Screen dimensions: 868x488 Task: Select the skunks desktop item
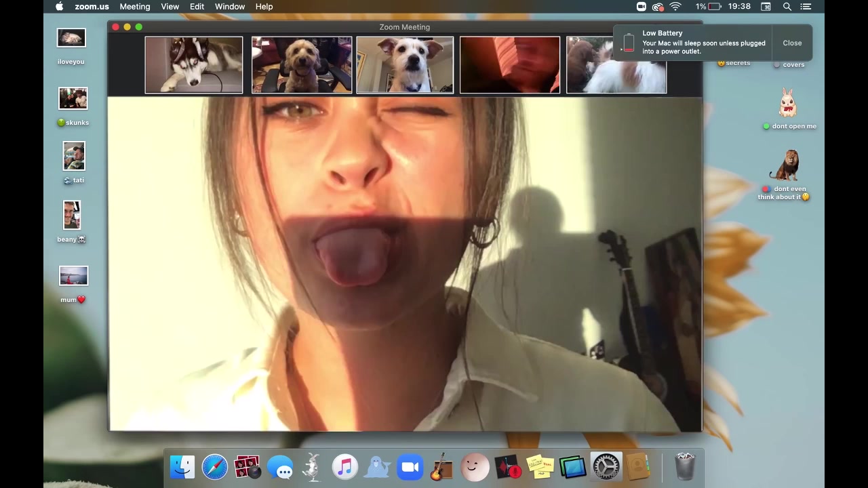pyautogui.click(x=73, y=106)
